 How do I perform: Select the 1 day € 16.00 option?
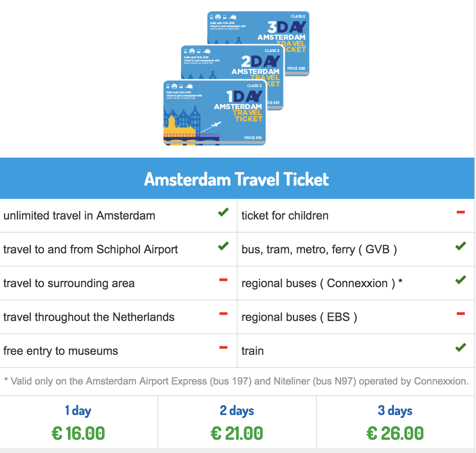(78, 422)
